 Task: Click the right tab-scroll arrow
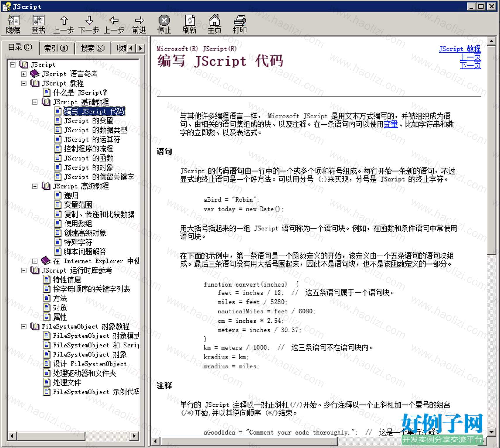point(141,48)
